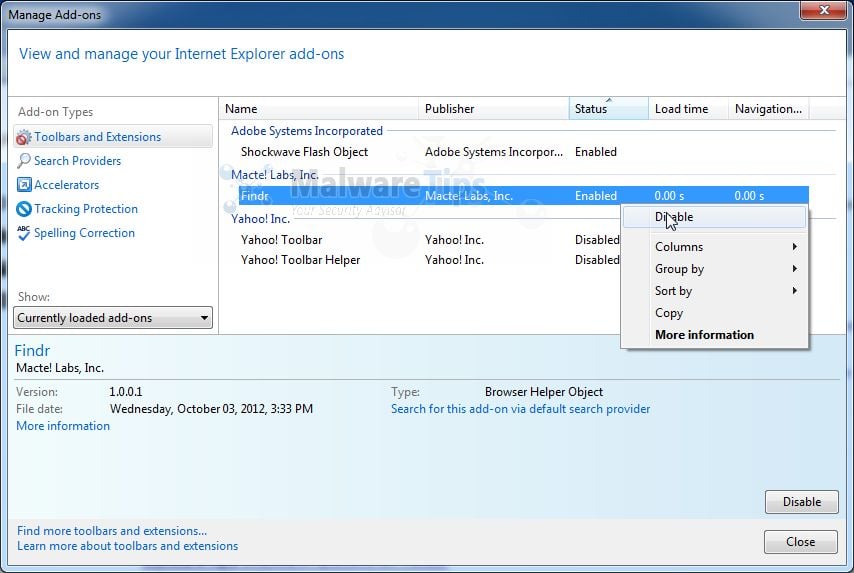
Task: Click the Search Providers magnifier icon
Action: (23, 161)
